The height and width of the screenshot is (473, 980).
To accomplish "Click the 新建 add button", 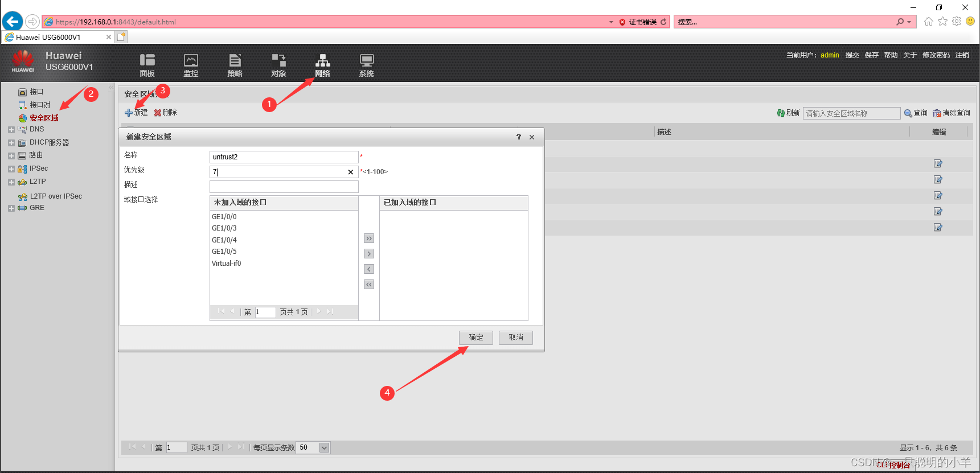I will [136, 113].
